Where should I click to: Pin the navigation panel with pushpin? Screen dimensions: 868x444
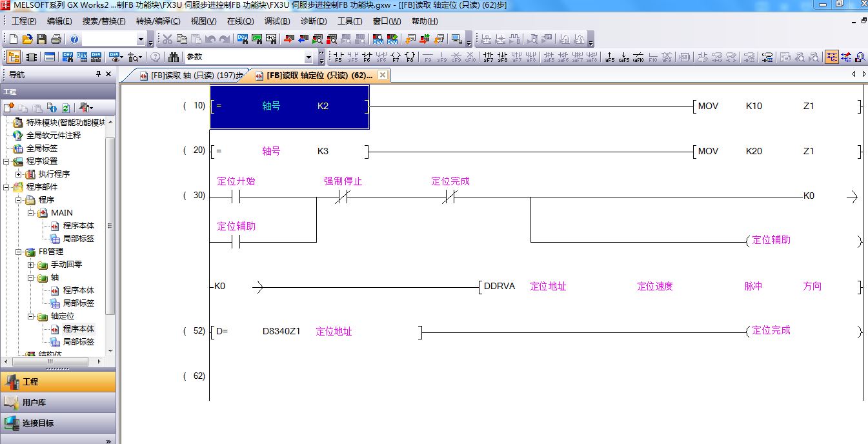(98, 74)
